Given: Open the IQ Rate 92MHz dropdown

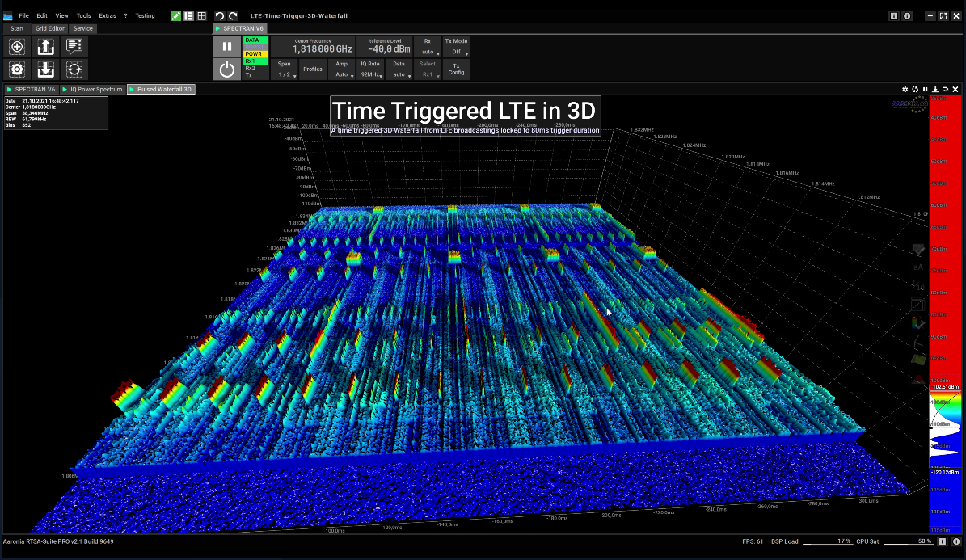Looking at the screenshot, I should click(x=370, y=69).
